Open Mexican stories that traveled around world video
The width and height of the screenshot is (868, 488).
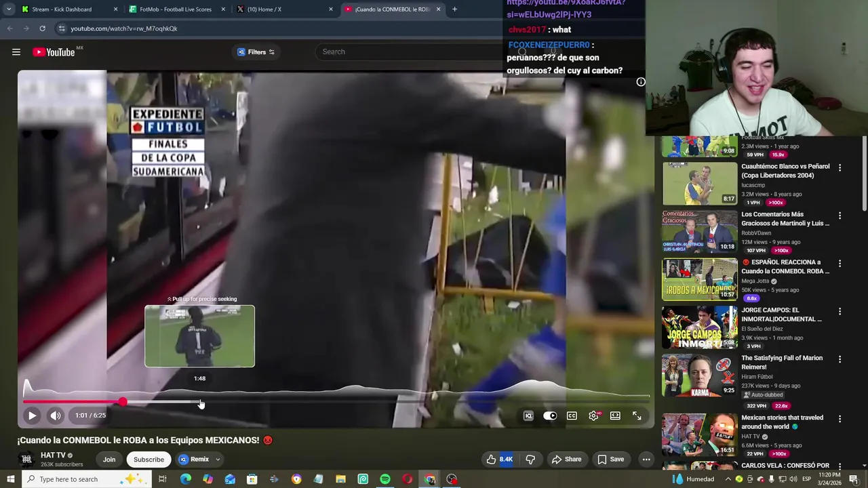pyautogui.click(x=700, y=434)
